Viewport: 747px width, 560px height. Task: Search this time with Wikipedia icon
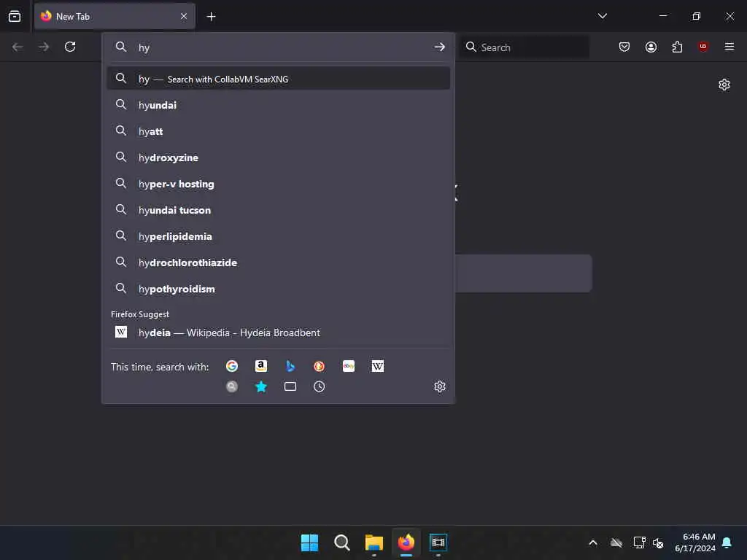pyautogui.click(x=378, y=366)
